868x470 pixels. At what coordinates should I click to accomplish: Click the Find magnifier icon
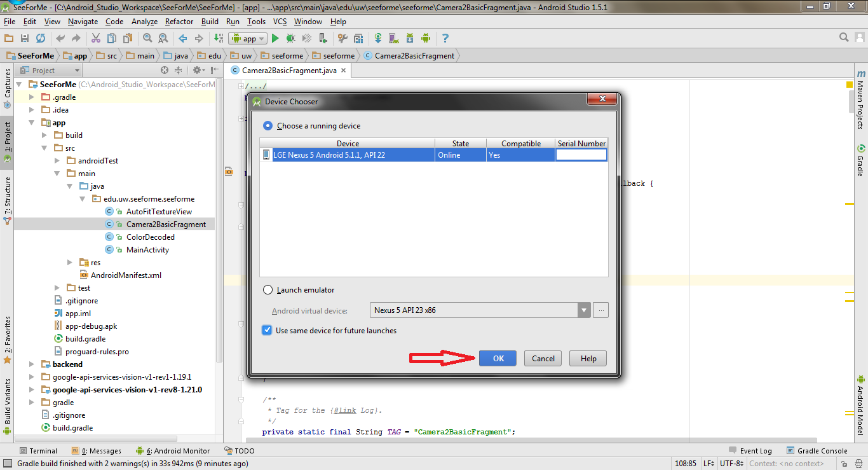pyautogui.click(x=147, y=38)
